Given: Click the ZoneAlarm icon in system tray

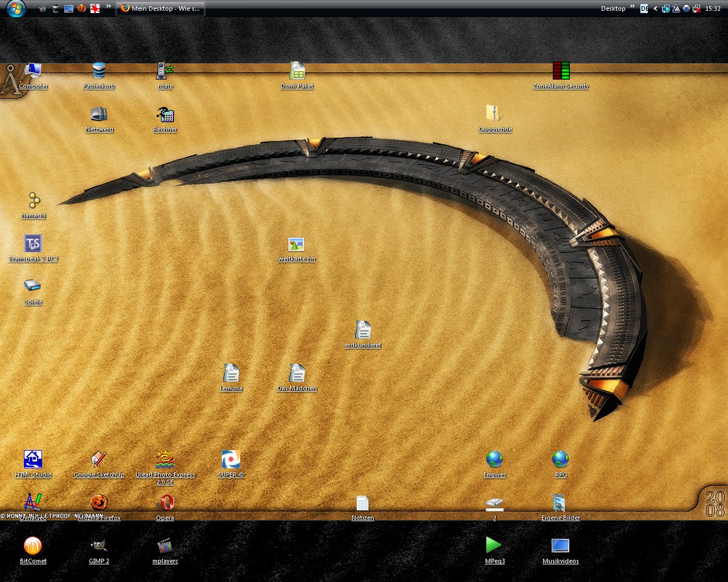Looking at the screenshot, I should tap(676, 9).
